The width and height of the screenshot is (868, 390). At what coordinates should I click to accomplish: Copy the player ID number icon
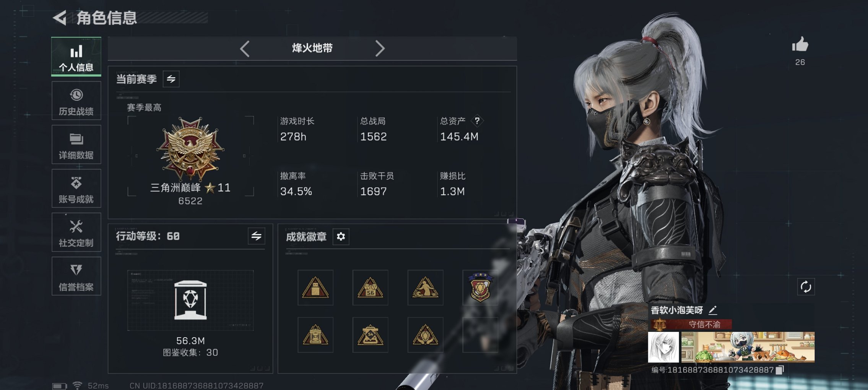tap(780, 370)
